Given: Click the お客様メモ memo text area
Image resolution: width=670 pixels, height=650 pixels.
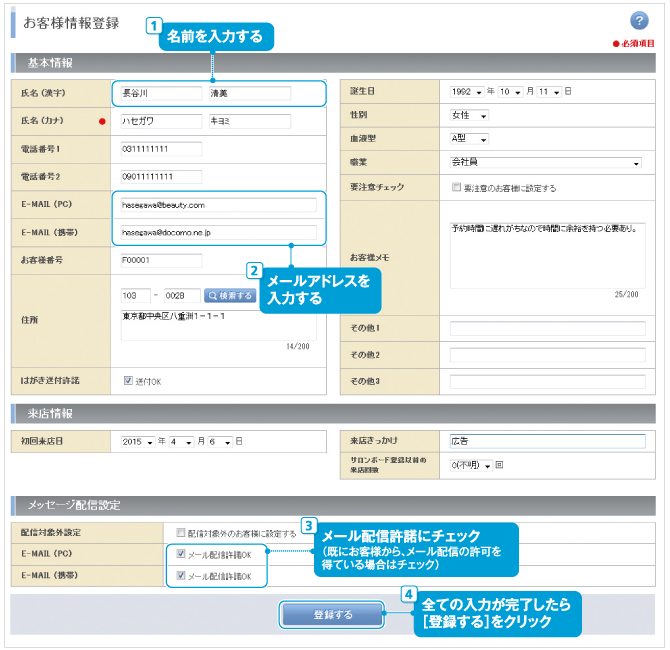Looking at the screenshot, I should click(x=547, y=254).
